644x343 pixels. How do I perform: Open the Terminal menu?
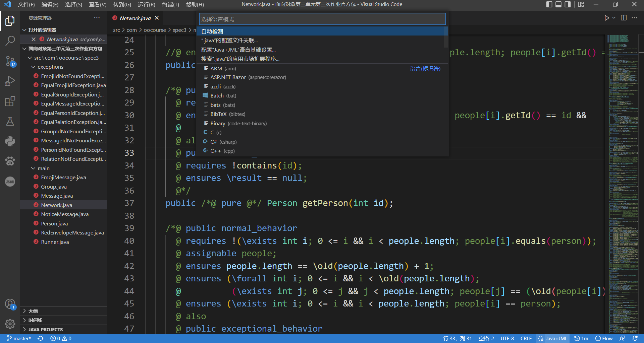coord(170,4)
